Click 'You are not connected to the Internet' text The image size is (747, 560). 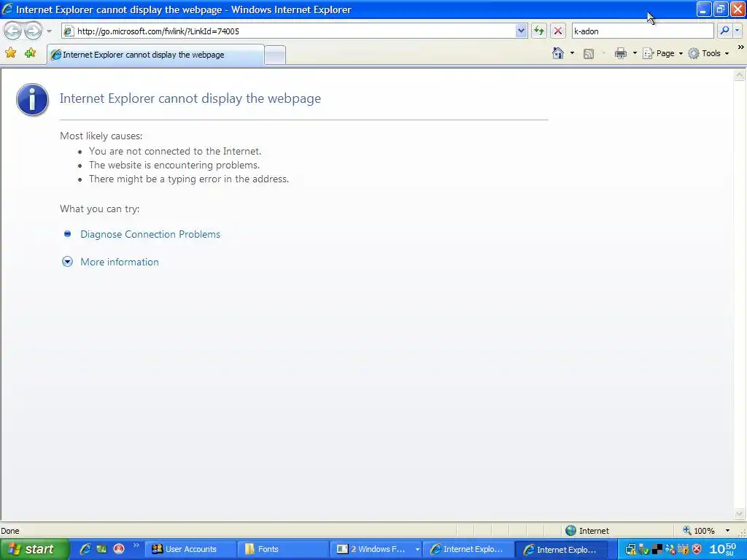click(175, 151)
